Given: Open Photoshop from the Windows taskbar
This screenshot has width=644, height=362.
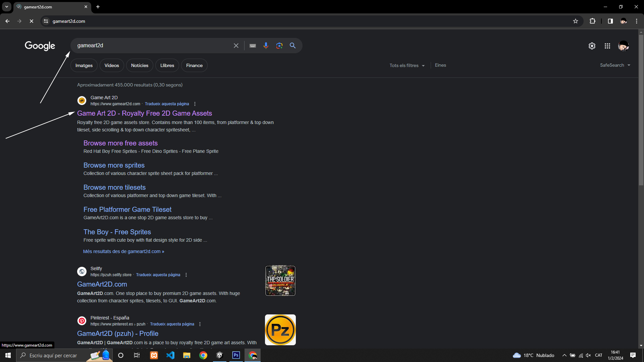Looking at the screenshot, I should click(236, 355).
